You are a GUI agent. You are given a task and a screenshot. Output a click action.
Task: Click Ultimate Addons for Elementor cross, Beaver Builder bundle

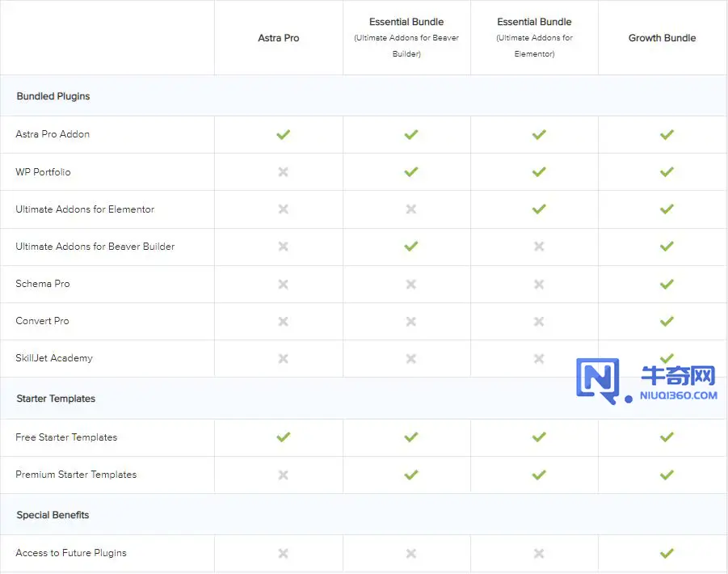[411, 209]
